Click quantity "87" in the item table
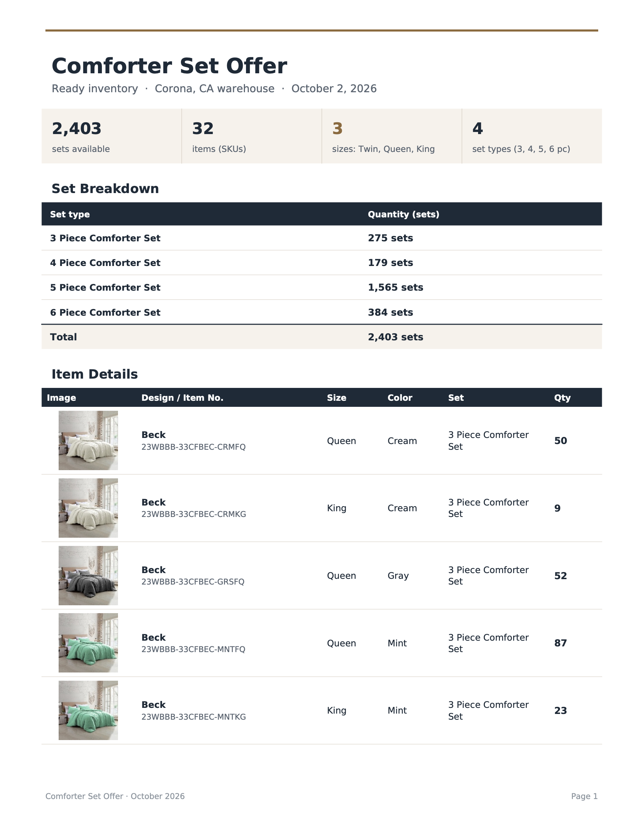 (x=560, y=644)
